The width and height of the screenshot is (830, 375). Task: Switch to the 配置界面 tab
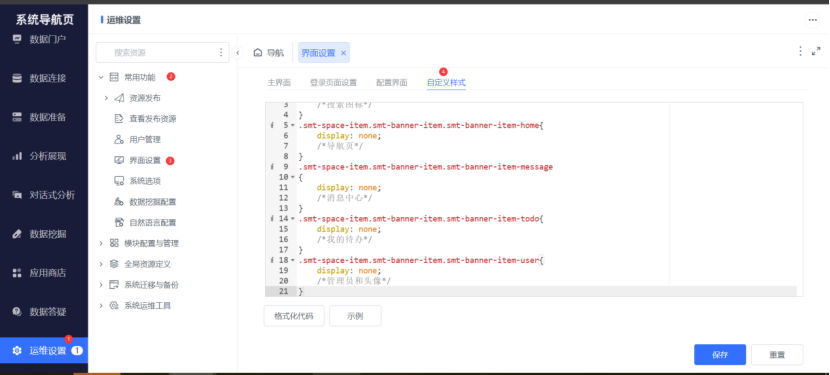392,83
